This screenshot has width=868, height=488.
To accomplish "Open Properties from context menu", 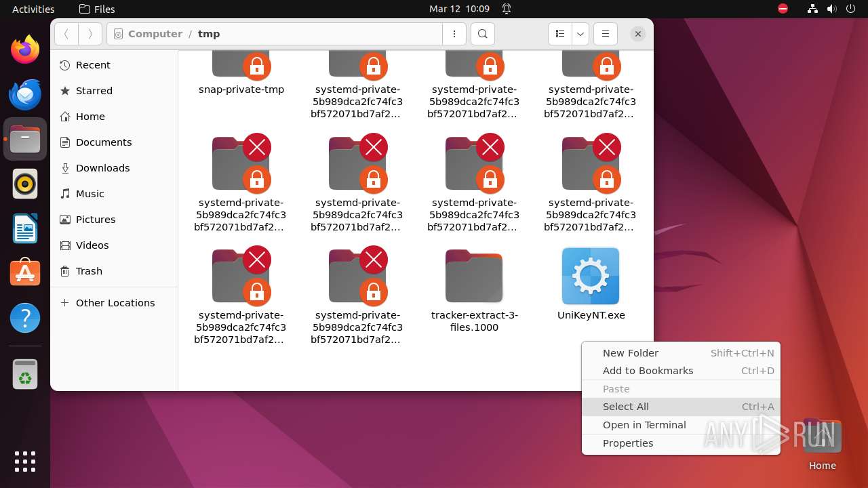I will point(681,443).
